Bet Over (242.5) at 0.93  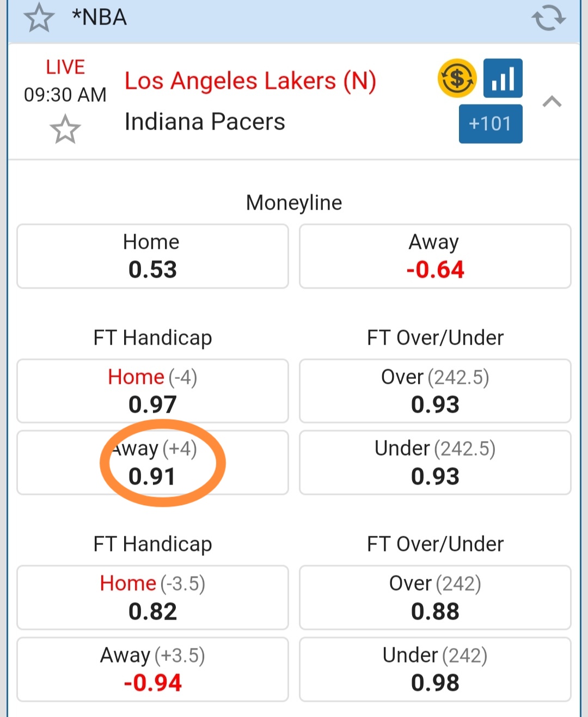pos(435,391)
